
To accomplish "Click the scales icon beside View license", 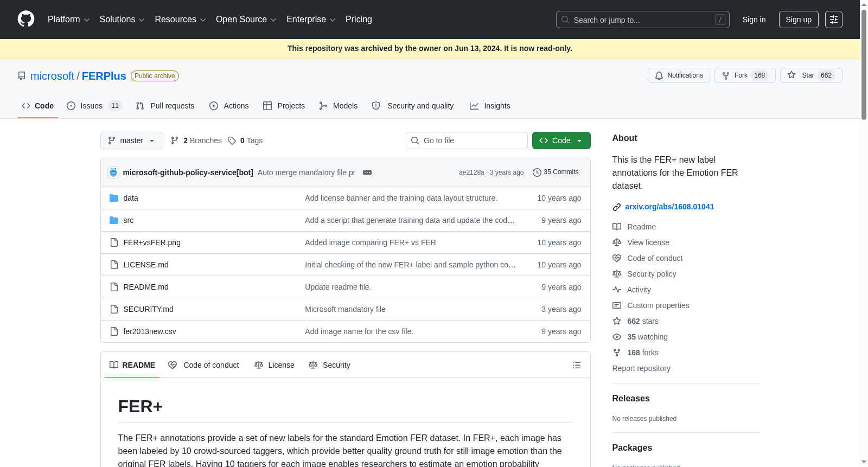I will pos(617,242).
